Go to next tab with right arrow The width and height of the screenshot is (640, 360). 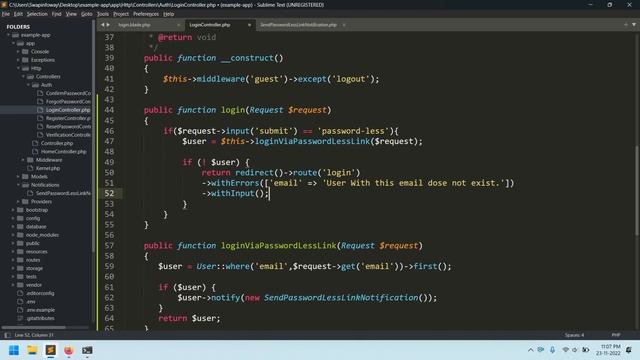tap(108, 25)
